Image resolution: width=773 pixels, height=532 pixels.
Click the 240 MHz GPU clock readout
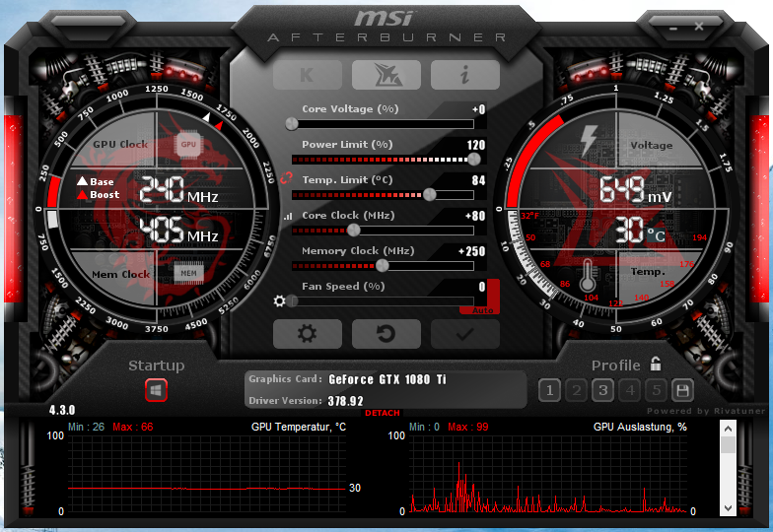pyautogui.click(x=179, y=190)
